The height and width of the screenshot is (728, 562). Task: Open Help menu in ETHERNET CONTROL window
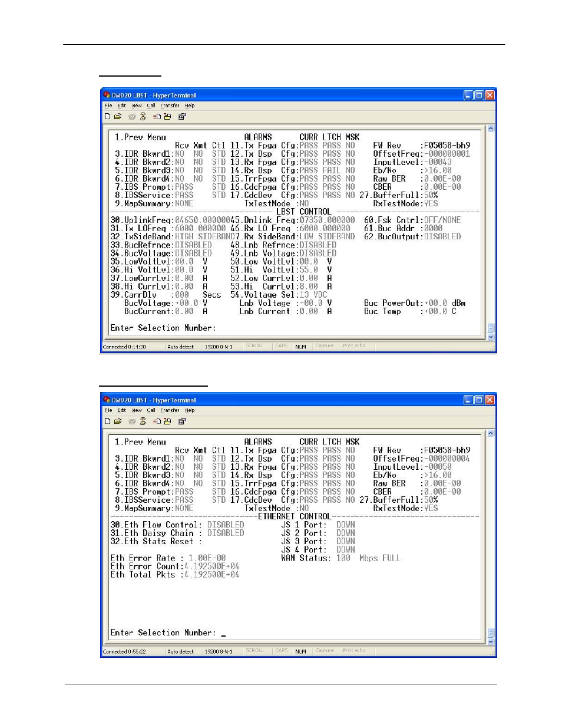(x=190, y=411)
